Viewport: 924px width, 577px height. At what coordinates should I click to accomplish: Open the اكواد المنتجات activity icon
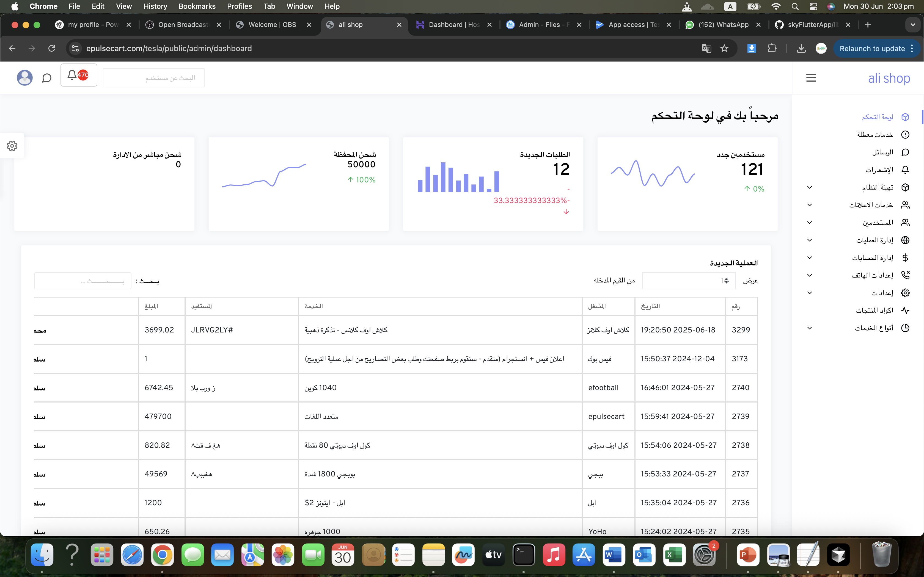[906, 310]
